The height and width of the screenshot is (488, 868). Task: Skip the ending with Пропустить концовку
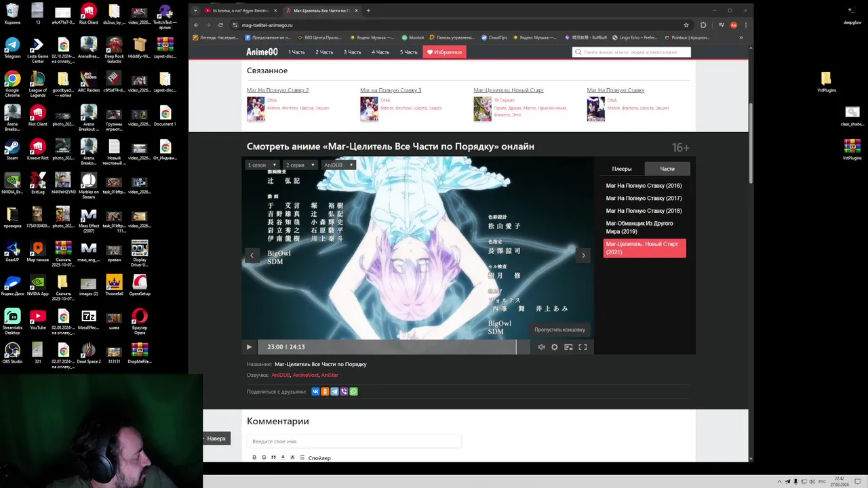click(559, 329)
